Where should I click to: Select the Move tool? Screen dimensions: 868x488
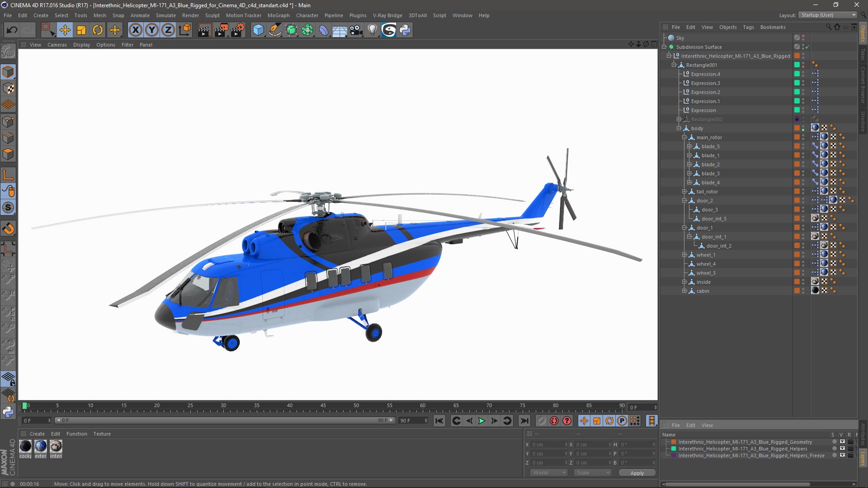[65, 30]
